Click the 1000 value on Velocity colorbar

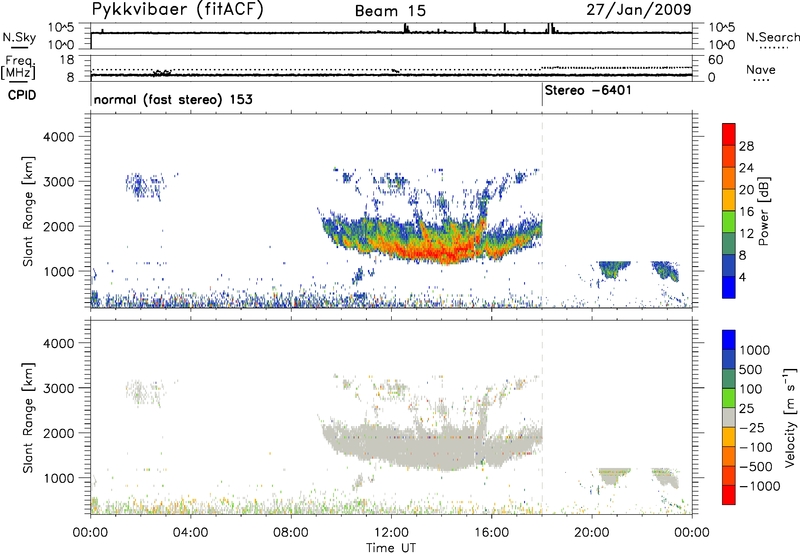click(755, 350)
